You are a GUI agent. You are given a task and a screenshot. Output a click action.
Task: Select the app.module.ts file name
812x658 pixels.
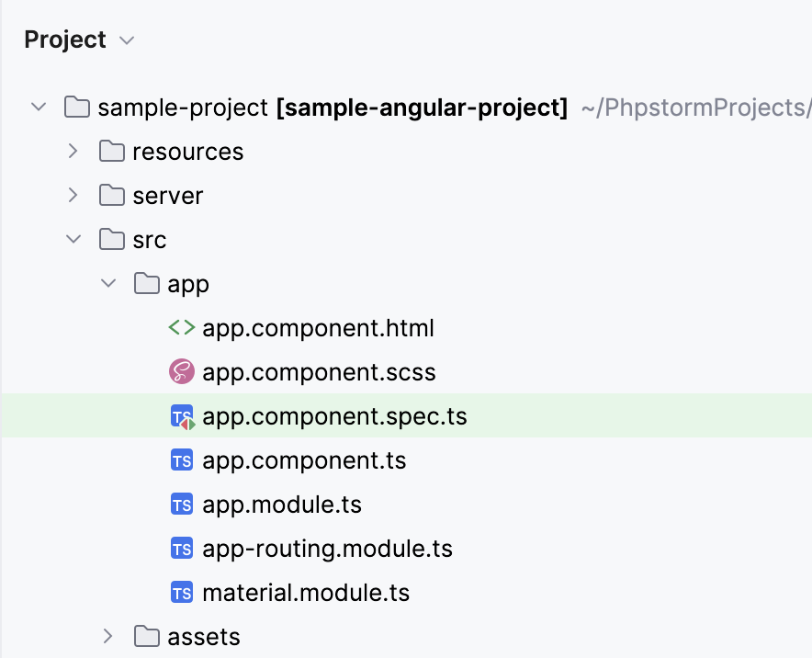click(282, 505)
